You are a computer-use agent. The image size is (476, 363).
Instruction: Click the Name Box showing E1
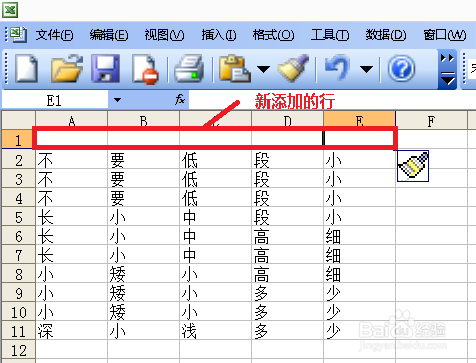pyautogui.click(x=55, y=100)
